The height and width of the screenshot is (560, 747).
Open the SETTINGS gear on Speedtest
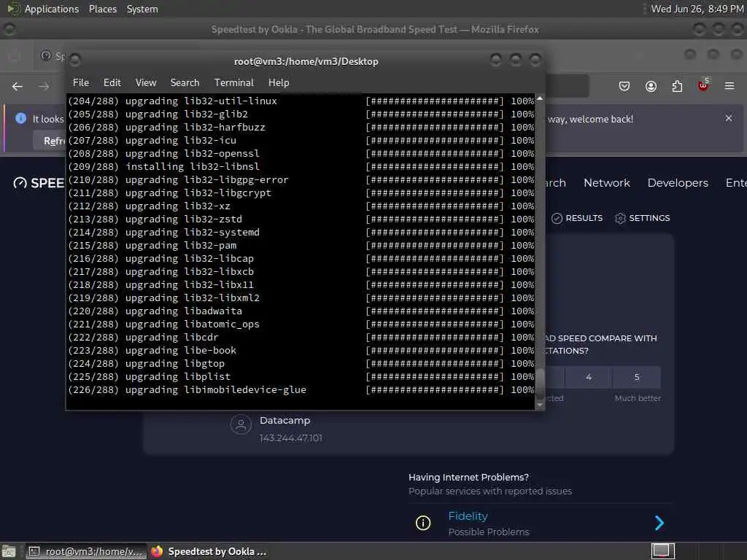pyautogui.click(x=642, y=218)
